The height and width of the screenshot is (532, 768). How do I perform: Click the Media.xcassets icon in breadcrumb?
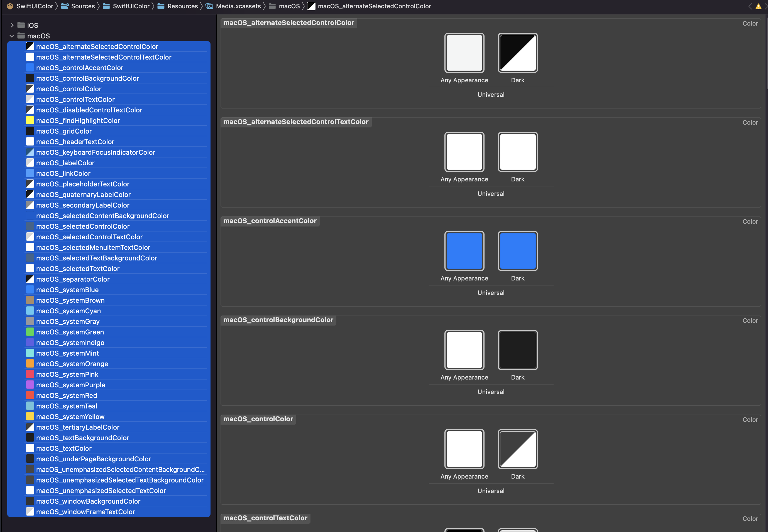click(209, 6)
